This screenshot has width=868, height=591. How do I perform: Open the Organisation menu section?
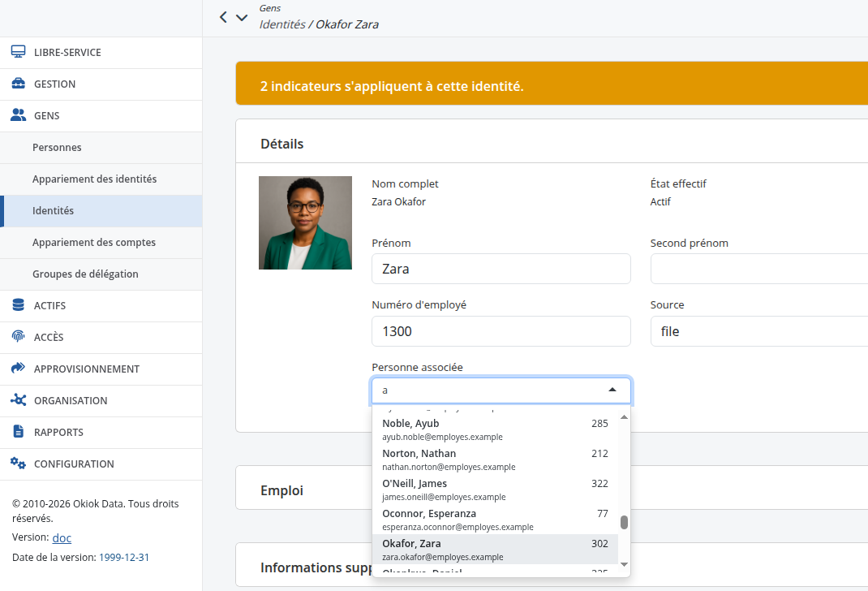click(101, 400)
